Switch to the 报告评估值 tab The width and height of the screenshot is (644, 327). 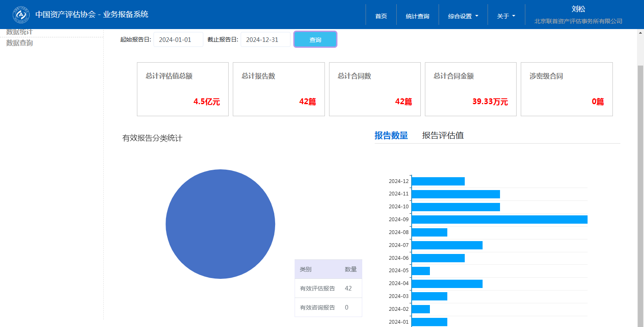(443, 135)
